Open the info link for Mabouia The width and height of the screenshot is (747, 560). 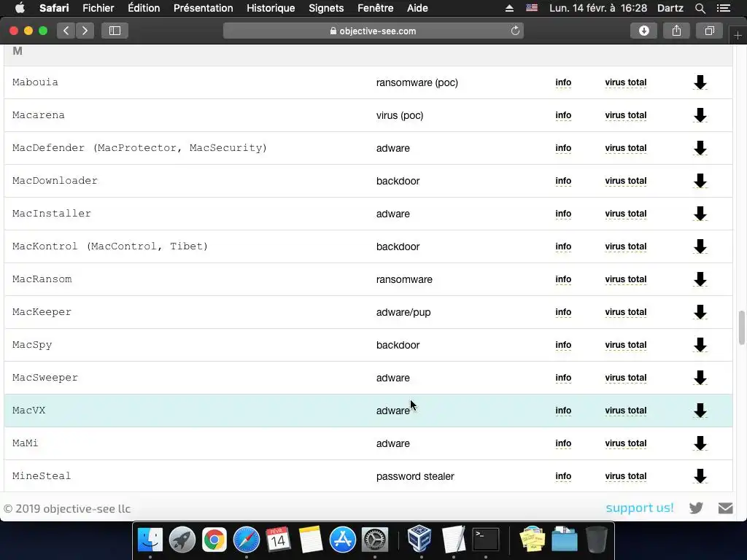(x=563, y=82)
